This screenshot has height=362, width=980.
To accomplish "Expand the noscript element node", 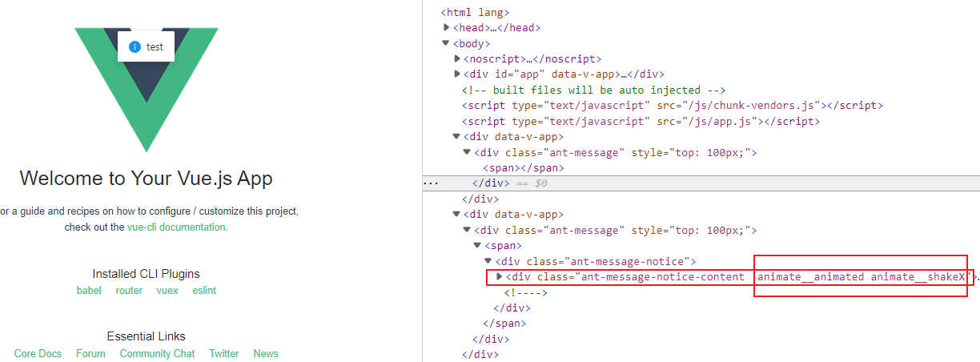I will (457, 58).
